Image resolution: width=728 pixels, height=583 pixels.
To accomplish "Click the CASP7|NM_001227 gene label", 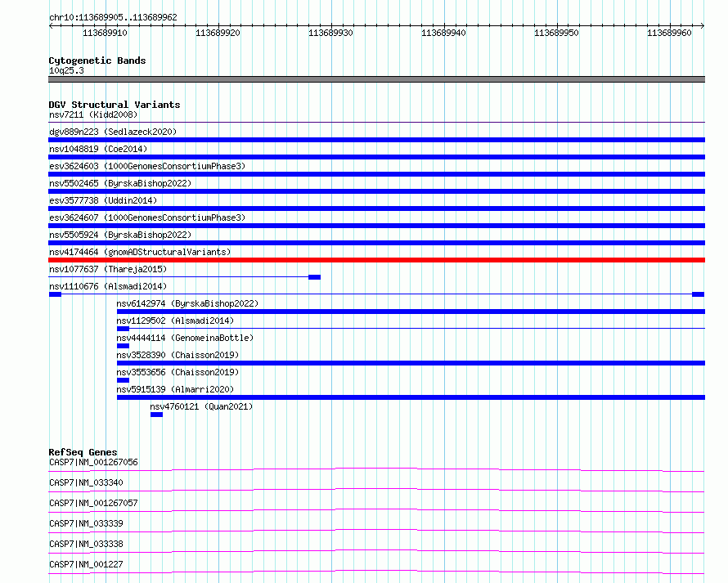I will (x=86, y=565).
